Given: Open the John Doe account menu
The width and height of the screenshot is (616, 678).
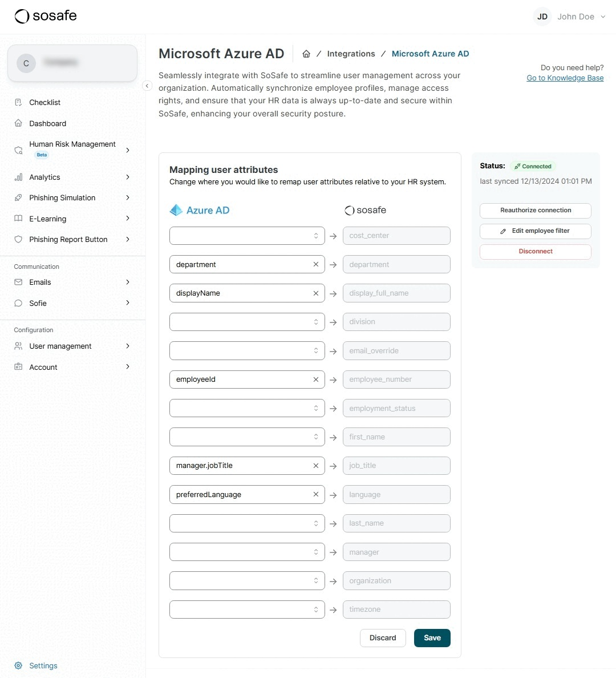Looking at the screenshot, I should click(x=570, y=17).
